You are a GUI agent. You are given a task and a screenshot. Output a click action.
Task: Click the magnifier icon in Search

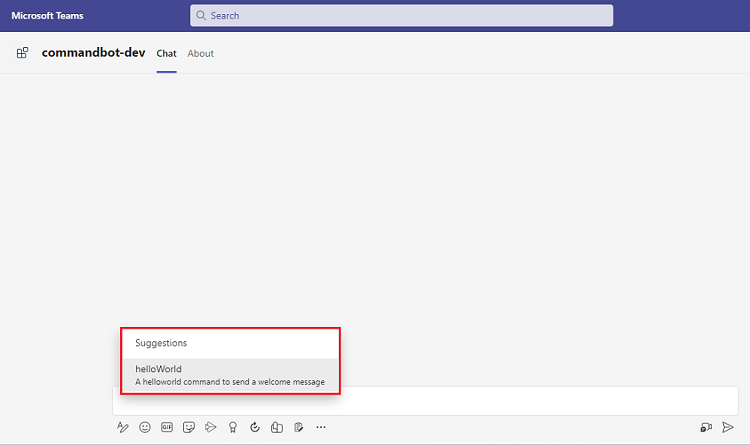[x=201, y=15]
